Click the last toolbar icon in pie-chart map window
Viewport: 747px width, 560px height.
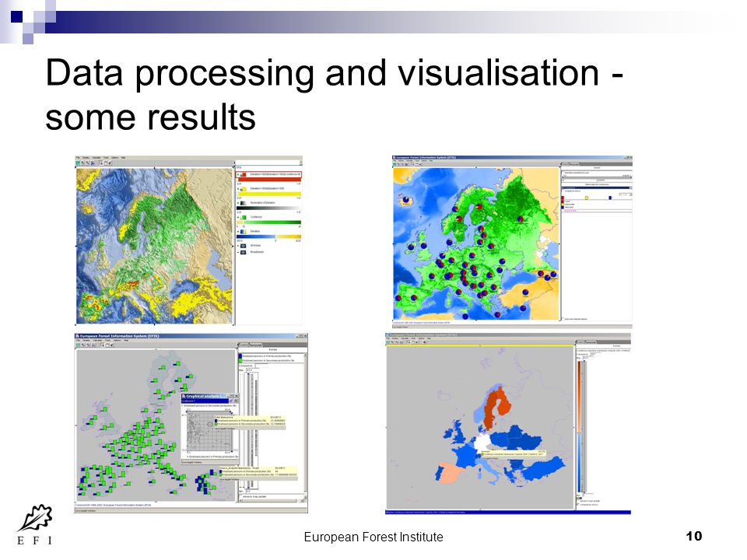[x=420, y=164]
